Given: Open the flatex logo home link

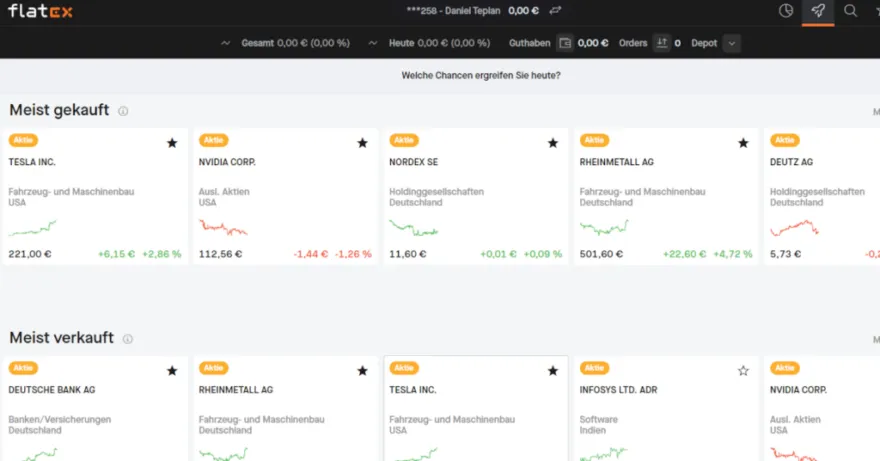Looking at the screenshot, I should coord(40,11).
